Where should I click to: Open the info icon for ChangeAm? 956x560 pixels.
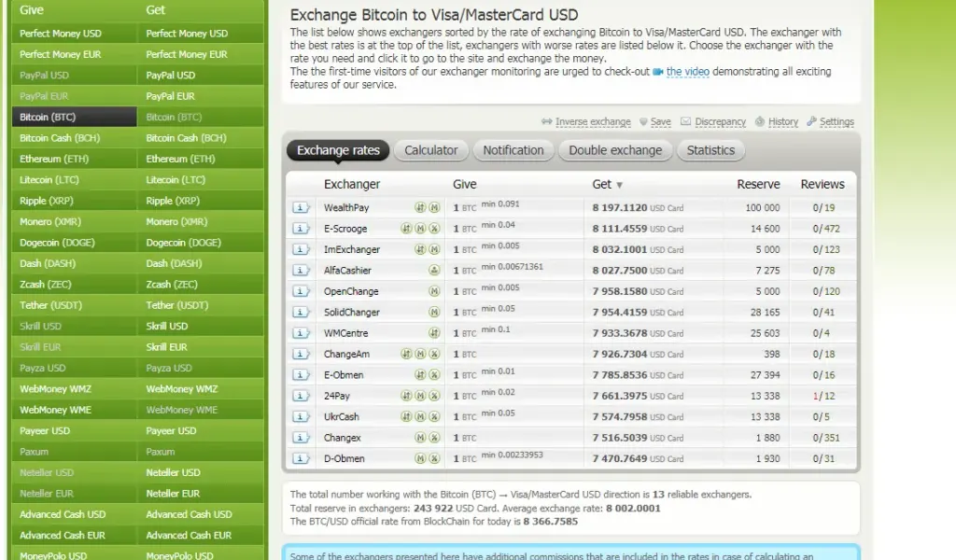coord(300,354)
